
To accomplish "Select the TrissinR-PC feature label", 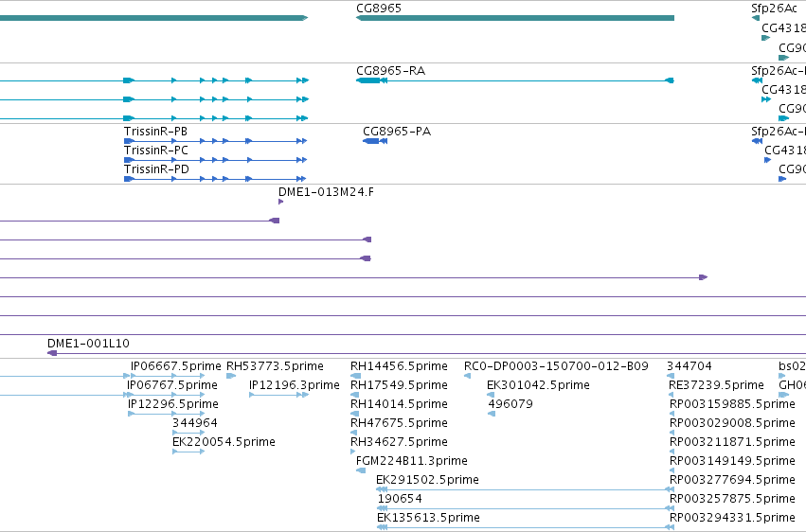I will tap(156, 151).
